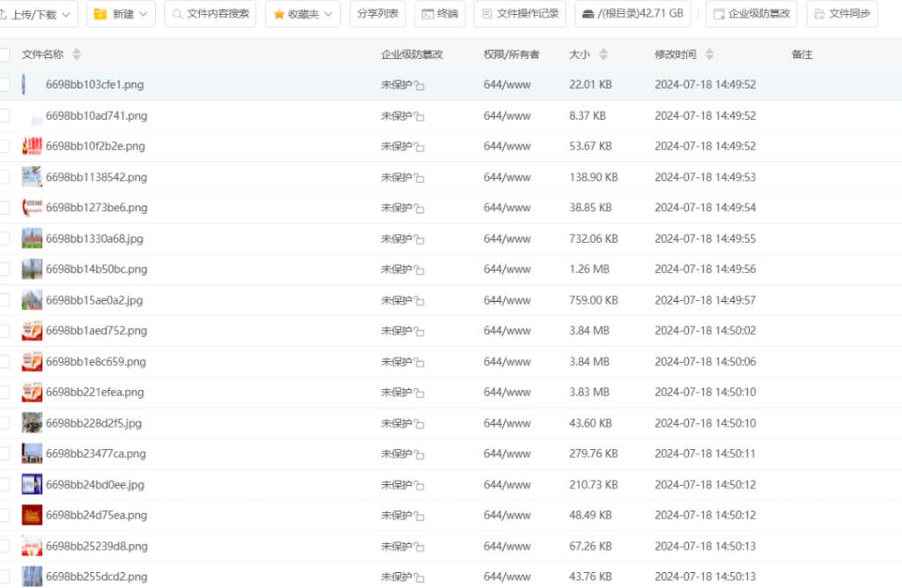Click the 企业级防篡改 toolbar icon

pos(719,14)
